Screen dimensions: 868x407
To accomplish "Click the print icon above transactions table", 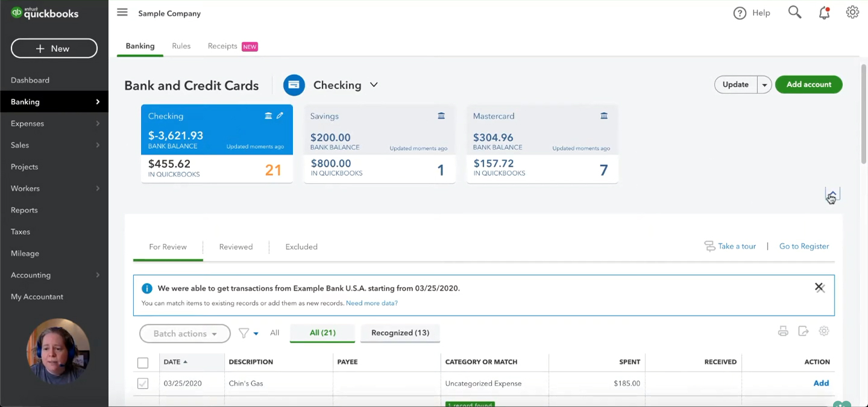I will (x=783, y=331).
